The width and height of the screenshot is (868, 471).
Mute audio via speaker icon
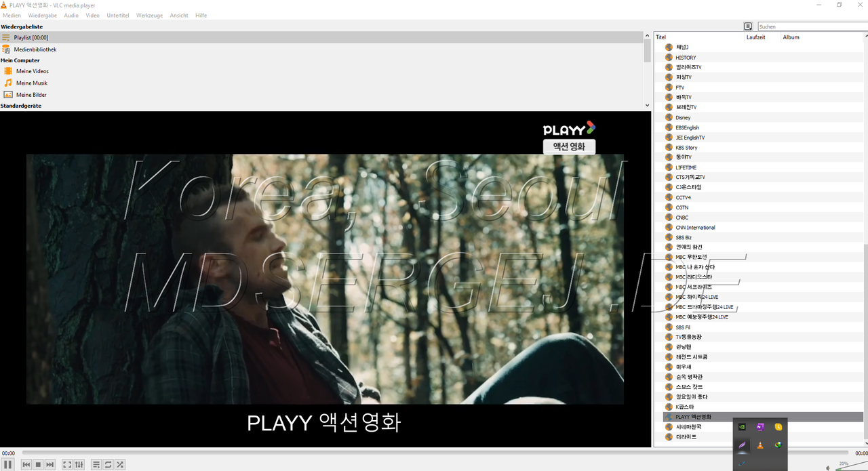coord(828,468)
